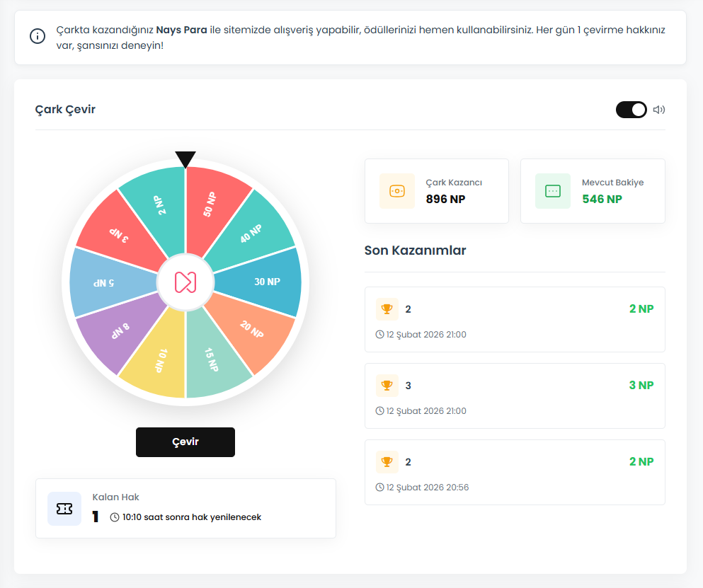Click the 896 NP wheel earnings value

[445, 199]
